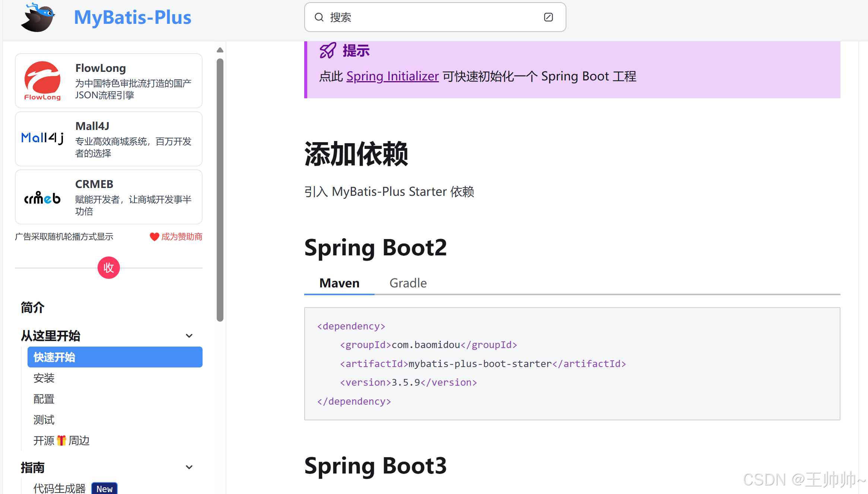Image resolution: width=868 pixels, height=494 pixels.
Task: Click the Spring Boot3 heading
Action: [375, 466]
